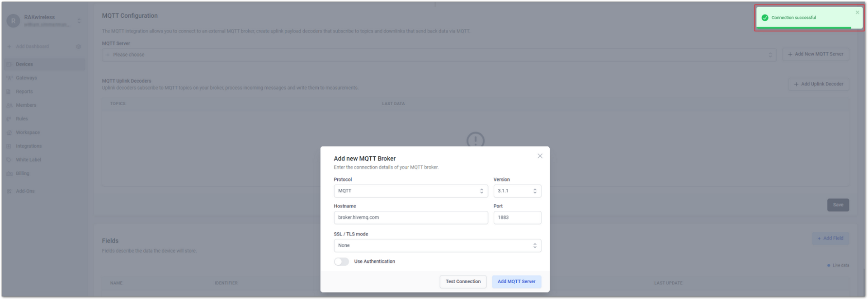Open the Version dropdown showing 3.1.1
The width and height of the screenshot is (868, 300).
click(x=517, y=191)
